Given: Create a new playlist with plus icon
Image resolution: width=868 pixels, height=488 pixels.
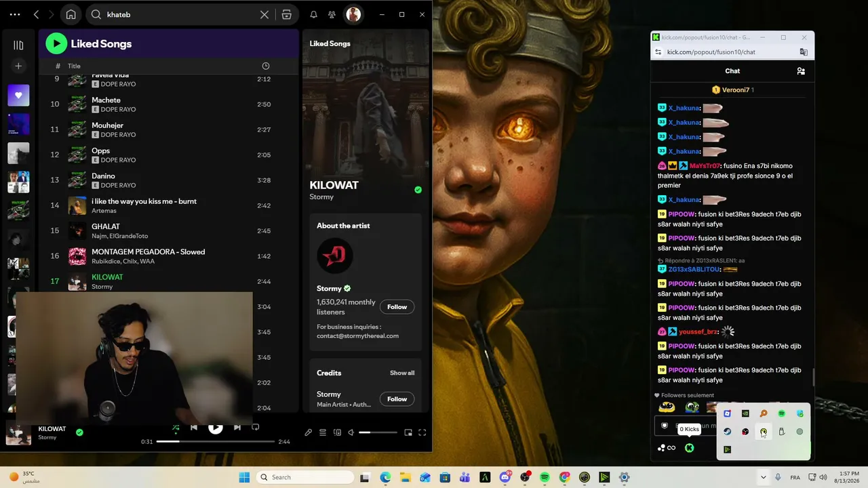Looking at the screenshot, I should click(x=18, y=66).
